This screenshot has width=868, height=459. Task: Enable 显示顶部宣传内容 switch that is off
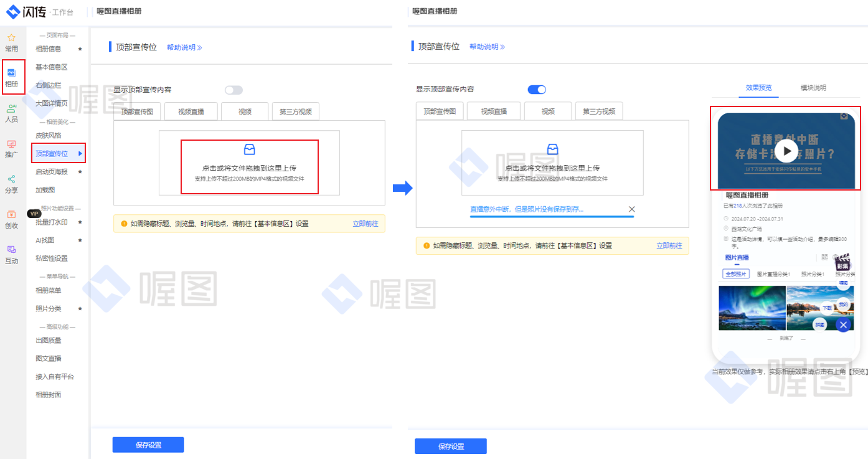point(234,90)
